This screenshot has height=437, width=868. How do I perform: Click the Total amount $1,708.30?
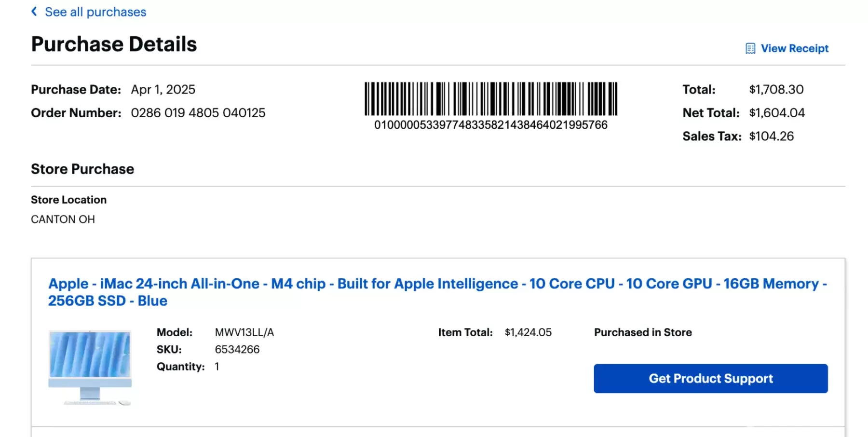[776, 90]
